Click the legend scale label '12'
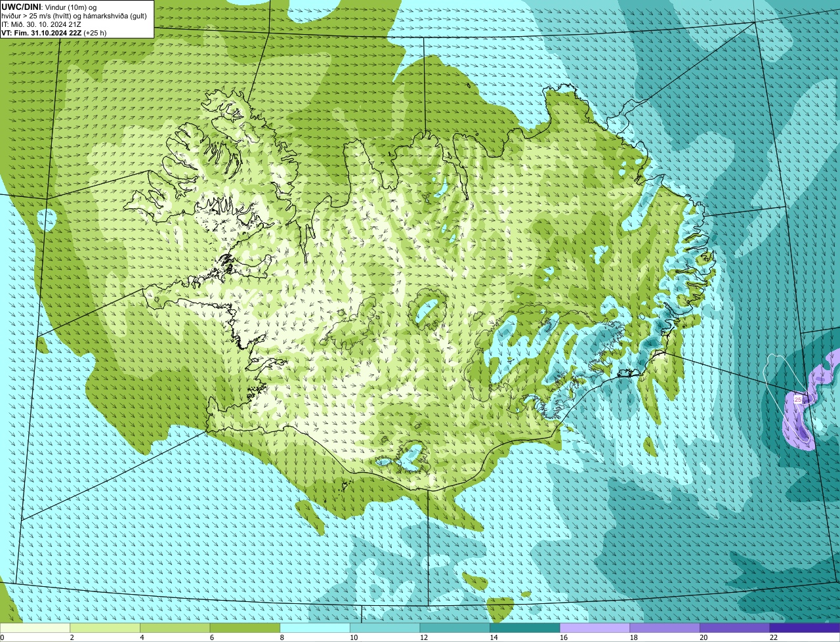The width and height of the screenshot is (840, 642). click(x=424, y=637)
